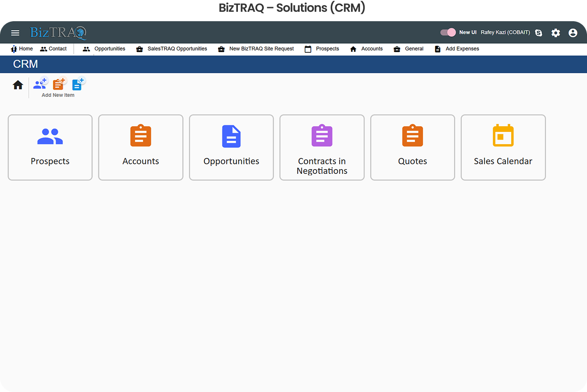
Task: Open SalesTRAQ Opportunities shortcut
Action: pyautogui.click(x=171, y=49)
